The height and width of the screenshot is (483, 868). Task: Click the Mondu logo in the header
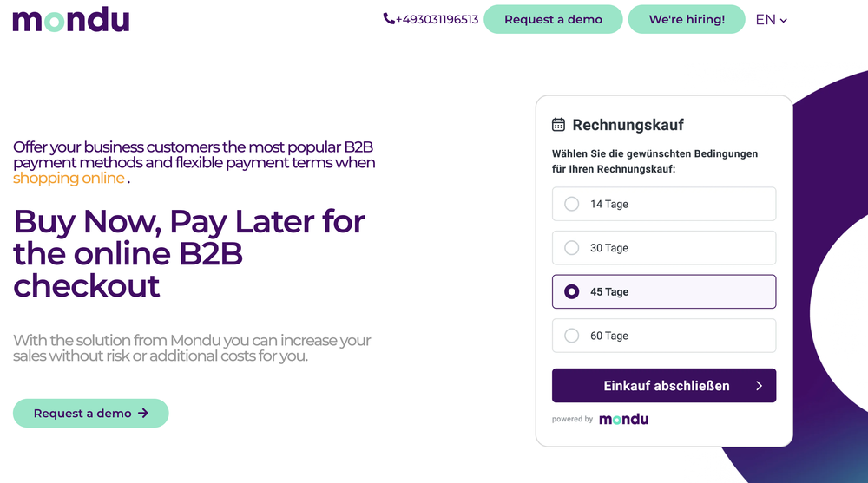(71, 19)
